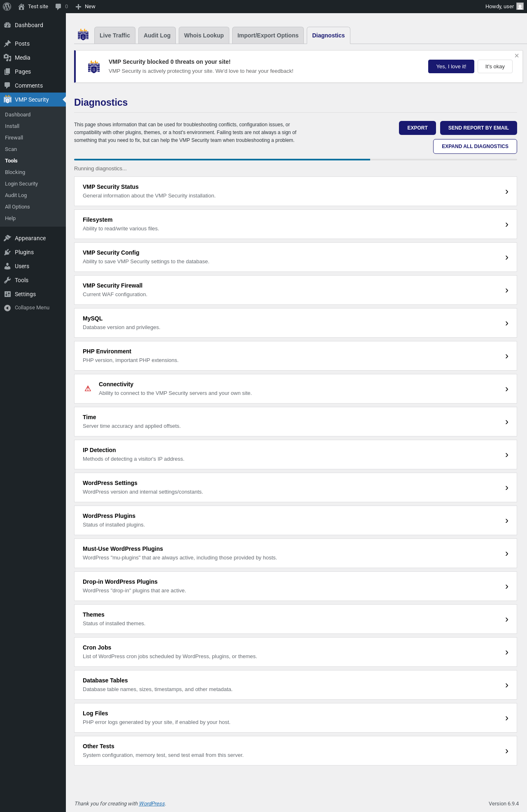Open Blocking in the VMP Security submenu

point(15,172)
